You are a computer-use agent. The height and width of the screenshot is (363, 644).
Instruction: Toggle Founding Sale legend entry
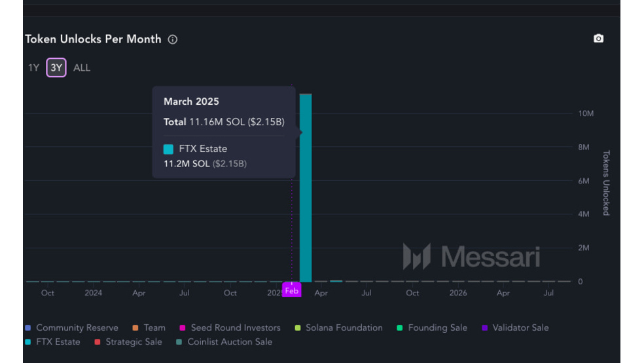[x=432, y=328]
